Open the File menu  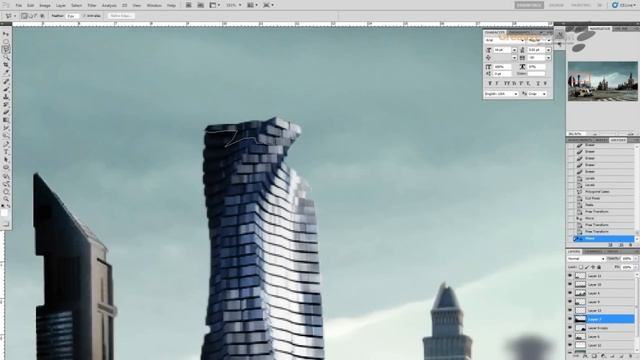[x=19, y=5]
